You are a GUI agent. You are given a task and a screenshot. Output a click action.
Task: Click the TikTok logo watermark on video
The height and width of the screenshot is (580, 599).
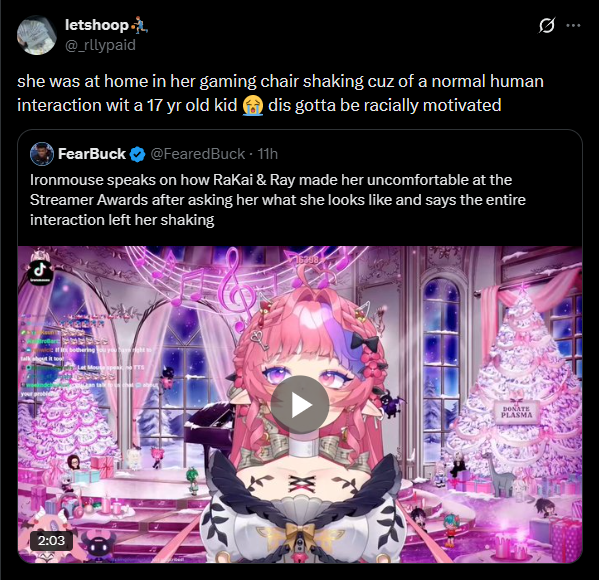tap(40, 271)
